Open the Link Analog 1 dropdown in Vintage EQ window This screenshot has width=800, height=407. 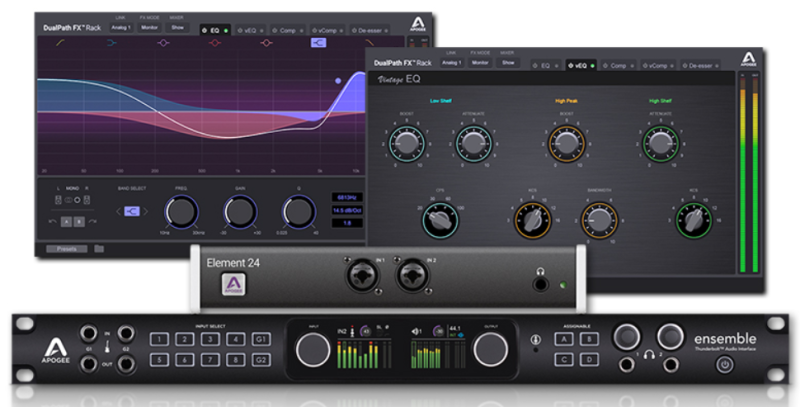point(452,63)
